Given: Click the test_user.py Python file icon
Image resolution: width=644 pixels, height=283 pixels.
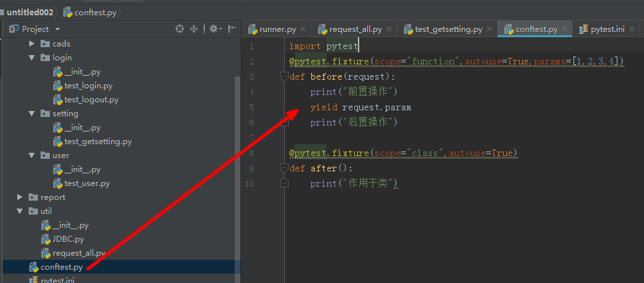Looking at the screenshot, I should pyautogui.click(x=57, y=183).
